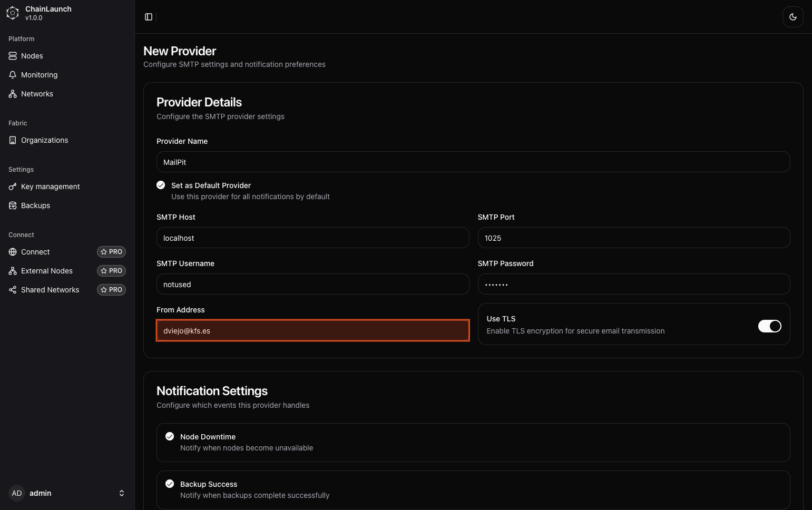
Task: Focus the SMTP Port field
Action: point(633,238)
